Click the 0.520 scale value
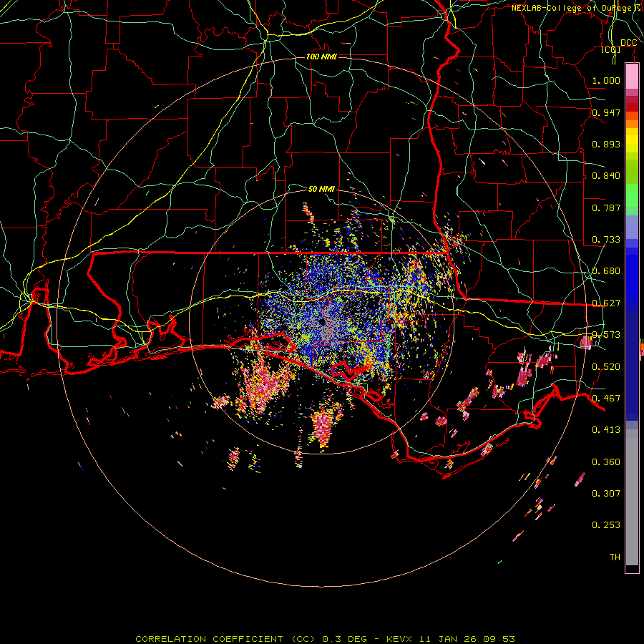 pyautogui.click(x=606, y=366)
